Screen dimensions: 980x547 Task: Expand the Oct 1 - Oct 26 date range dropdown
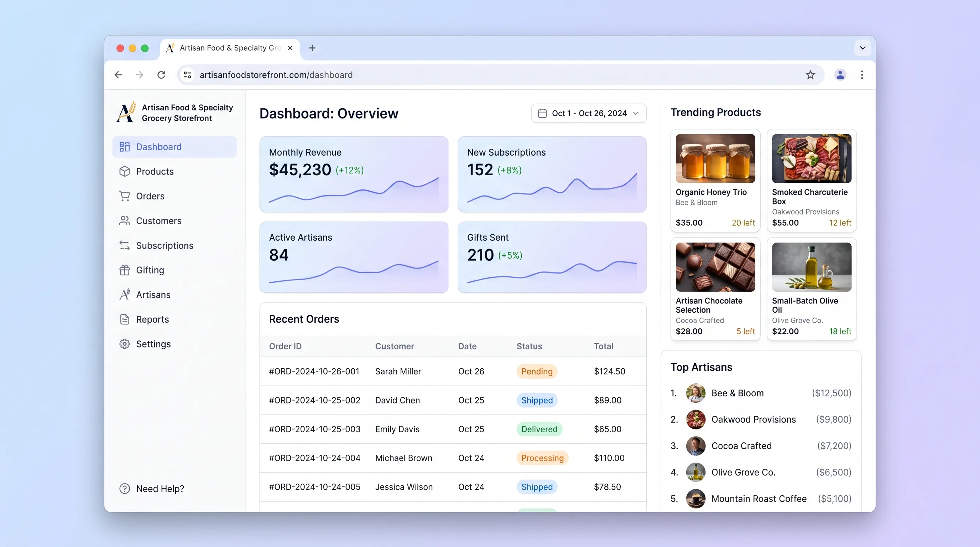589,113
